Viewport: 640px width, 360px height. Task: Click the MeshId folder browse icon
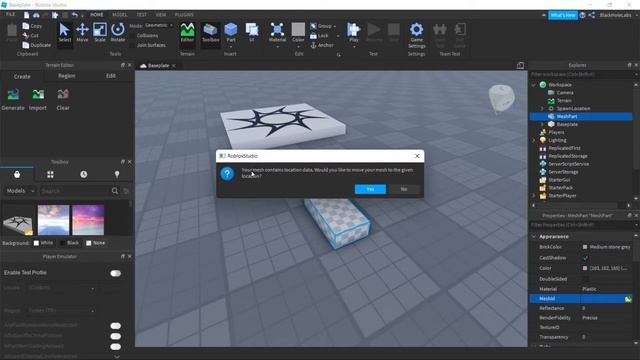(628, 299)
